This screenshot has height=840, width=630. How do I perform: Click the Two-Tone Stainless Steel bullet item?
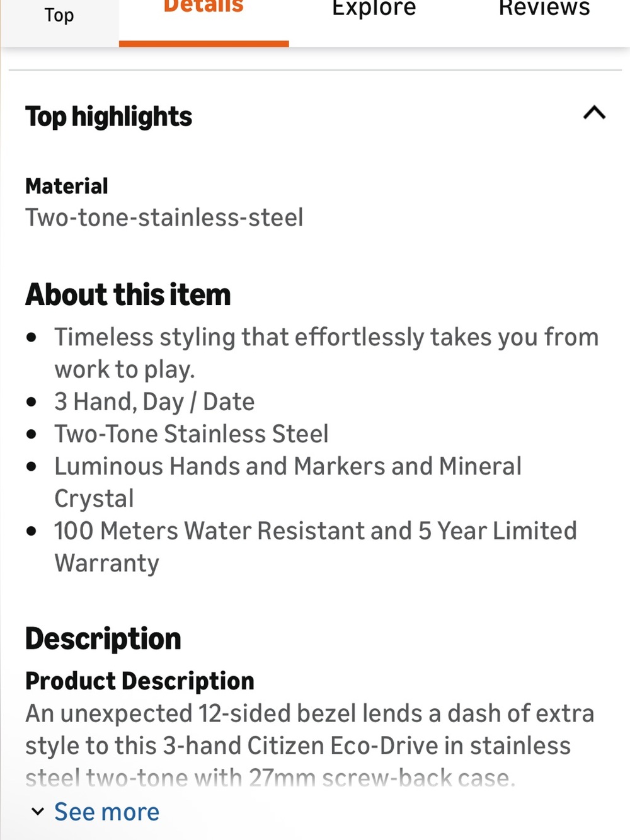(x=192, y=434)
